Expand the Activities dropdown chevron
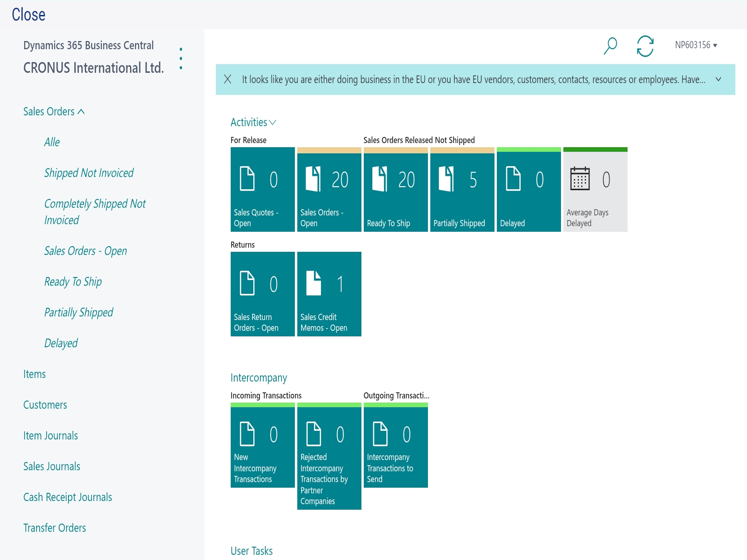This screenshot has height=560, width=747. 273,122
